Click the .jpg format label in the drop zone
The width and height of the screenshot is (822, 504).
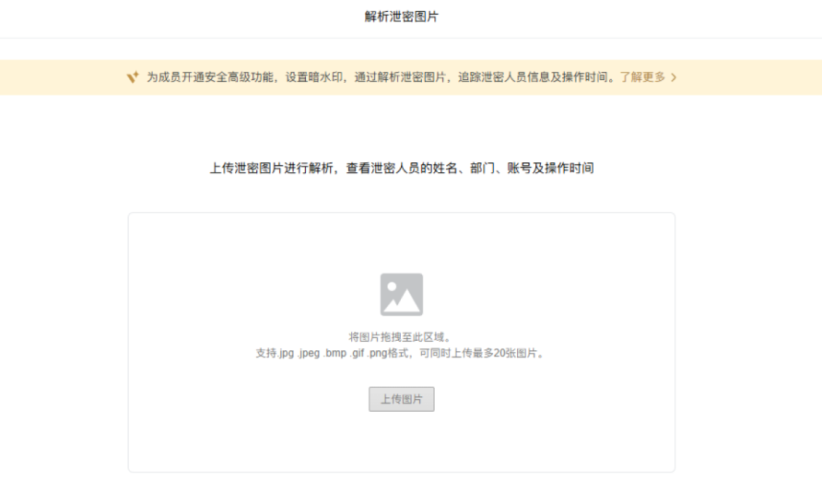point(287,353)
